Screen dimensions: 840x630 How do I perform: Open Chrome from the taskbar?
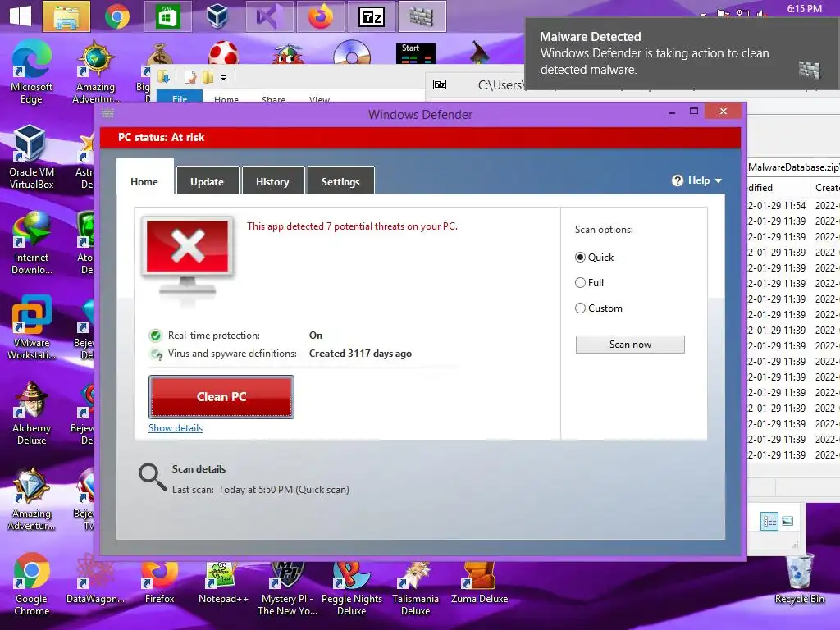pyautogui.click(x=116, y=16)
